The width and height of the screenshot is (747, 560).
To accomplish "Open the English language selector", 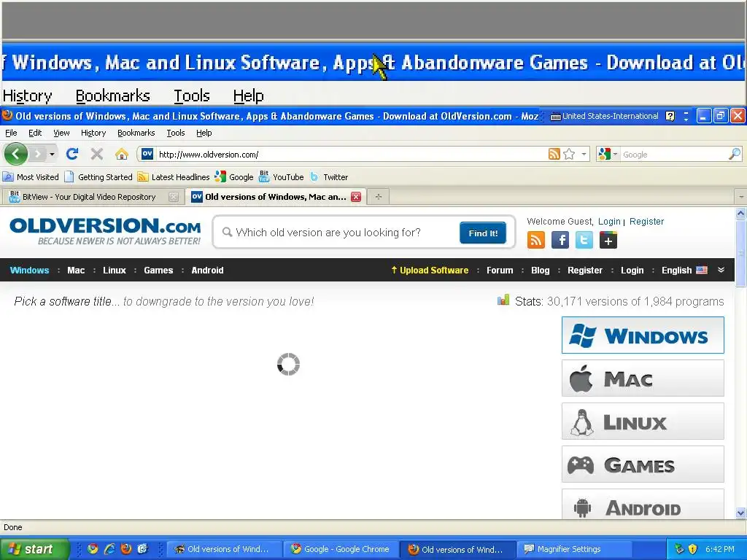I will tap(684, 270).
